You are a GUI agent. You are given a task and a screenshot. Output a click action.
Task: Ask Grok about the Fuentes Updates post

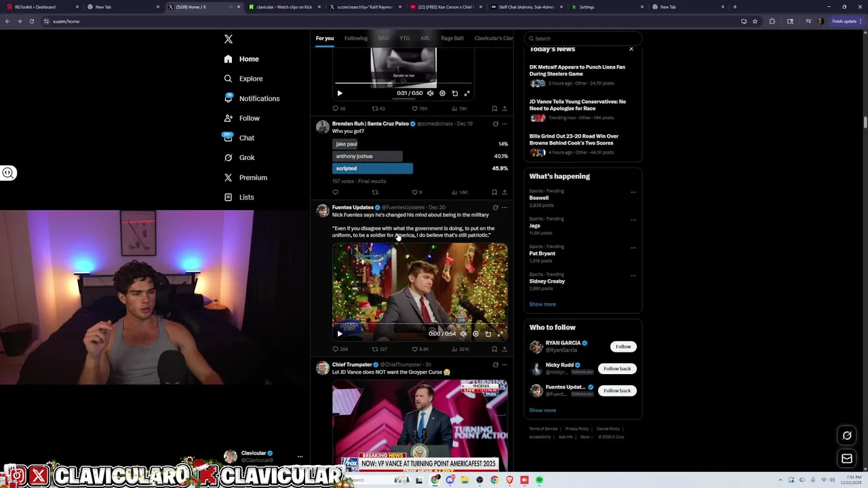(x=495, y=207)
